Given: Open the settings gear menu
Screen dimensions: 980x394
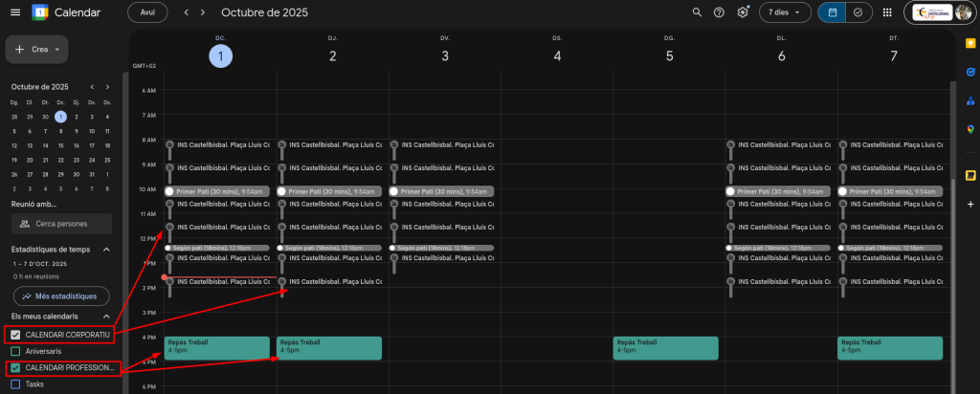Looking at the screenshot, I should tap(743, 12).
